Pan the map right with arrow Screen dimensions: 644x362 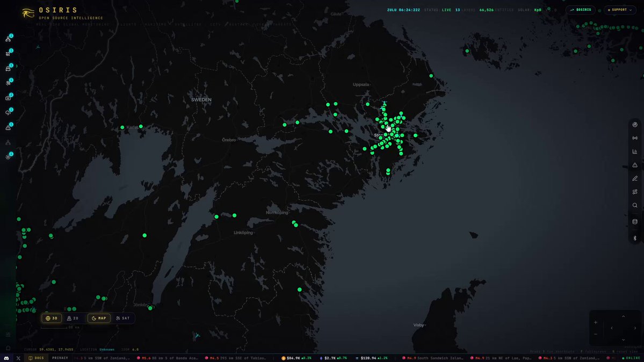(x=635, y=328)
